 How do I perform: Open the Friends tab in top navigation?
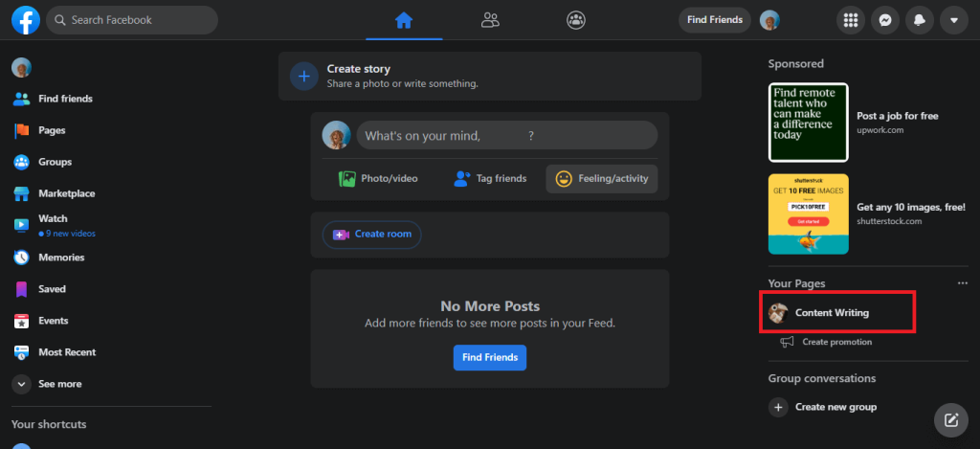pos(490,21)
